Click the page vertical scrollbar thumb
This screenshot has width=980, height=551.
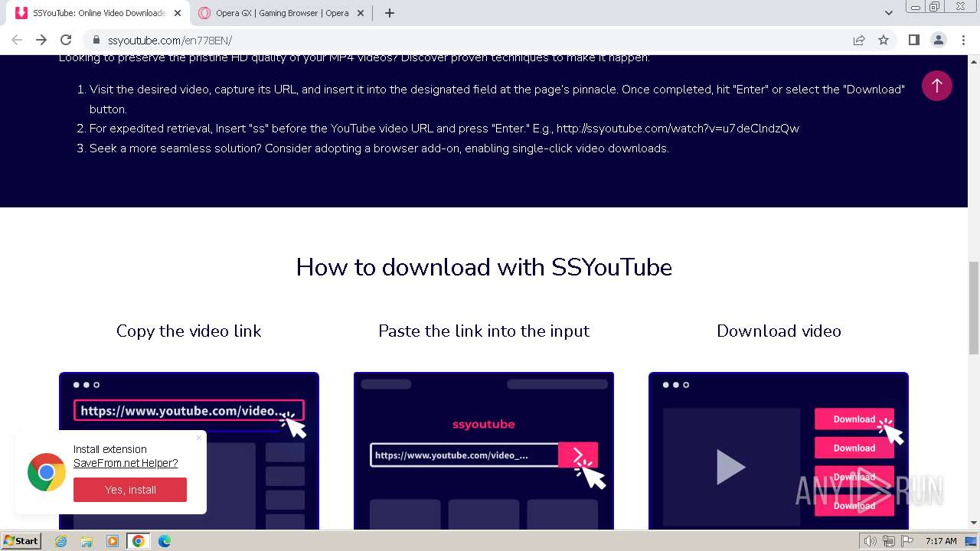(x=974, y=306)
